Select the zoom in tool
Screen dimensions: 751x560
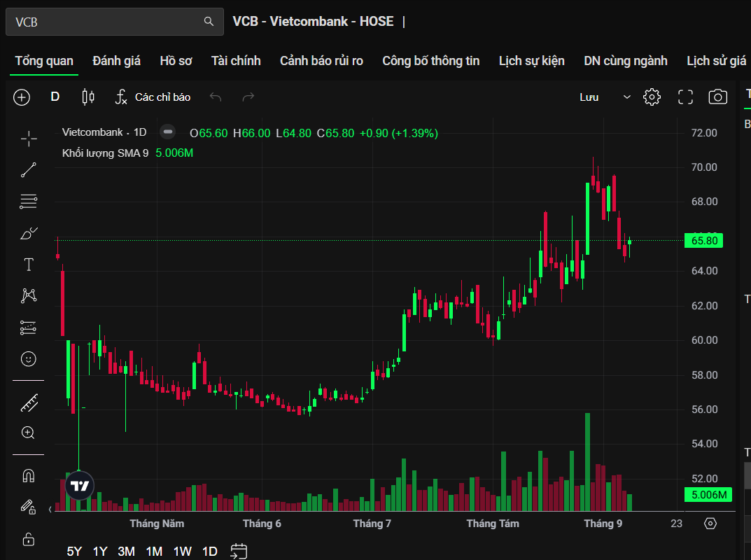(x=28, y=433)
